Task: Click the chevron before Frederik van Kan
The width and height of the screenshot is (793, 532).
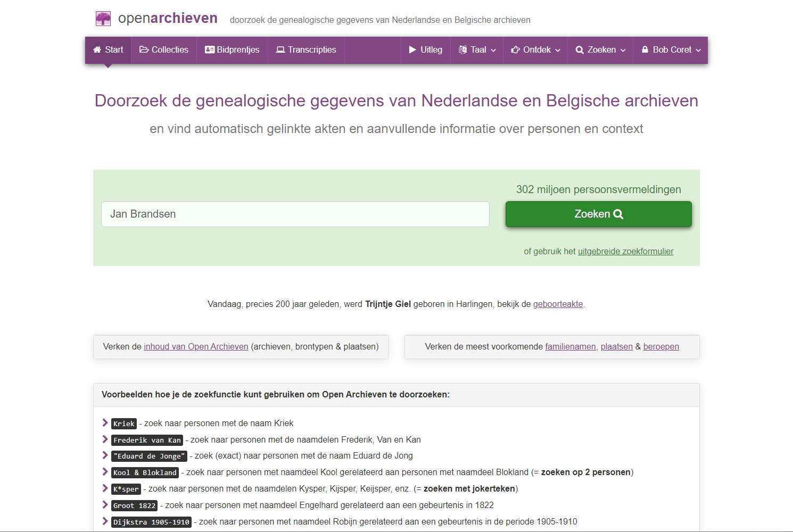Action: tap(105, 439)
